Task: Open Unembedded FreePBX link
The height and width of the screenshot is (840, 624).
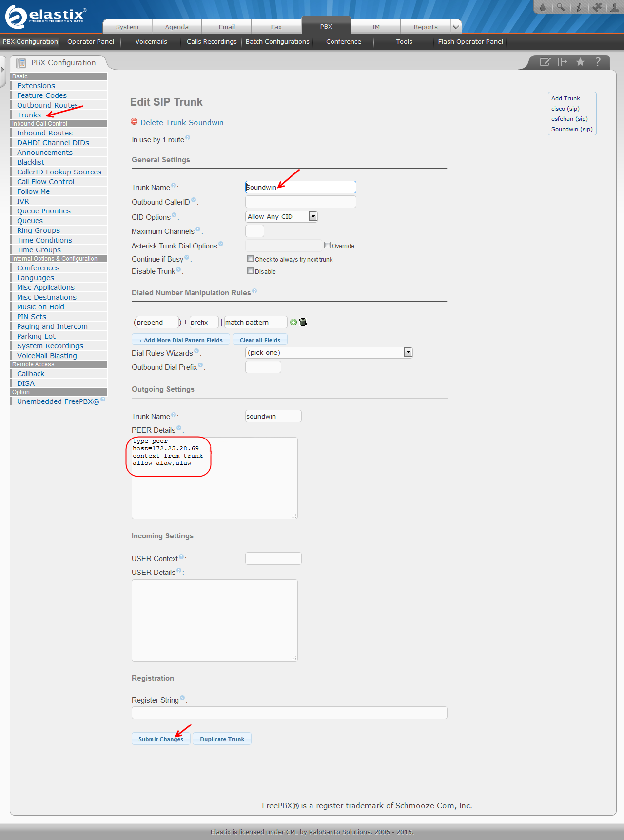Action: click(x=58, y=401)
